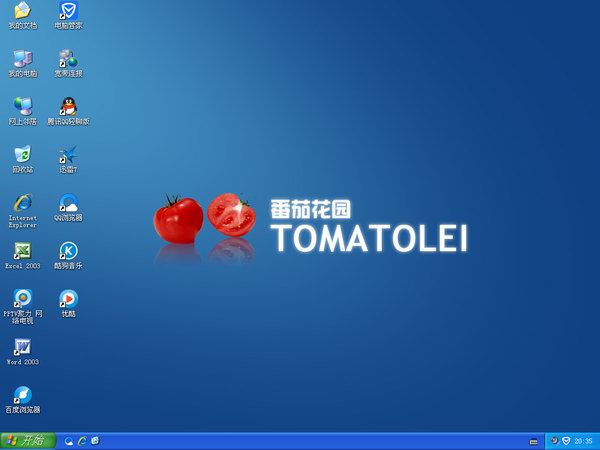Open the Excel 2003 shortcut
Viewport: 600px width, 450px height.
coord(22,251)
